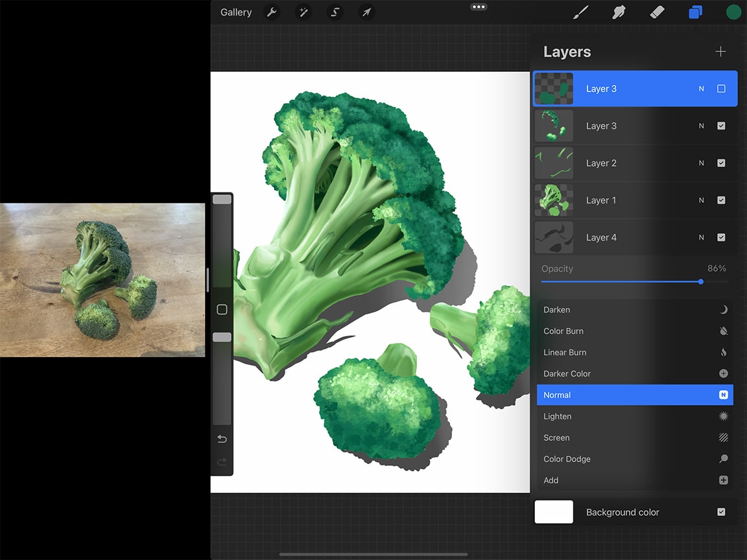The width and height of the screenshot is (747, 560).
Task: Open blend mode options for Layer 1
Action: [x=700, y=200]
